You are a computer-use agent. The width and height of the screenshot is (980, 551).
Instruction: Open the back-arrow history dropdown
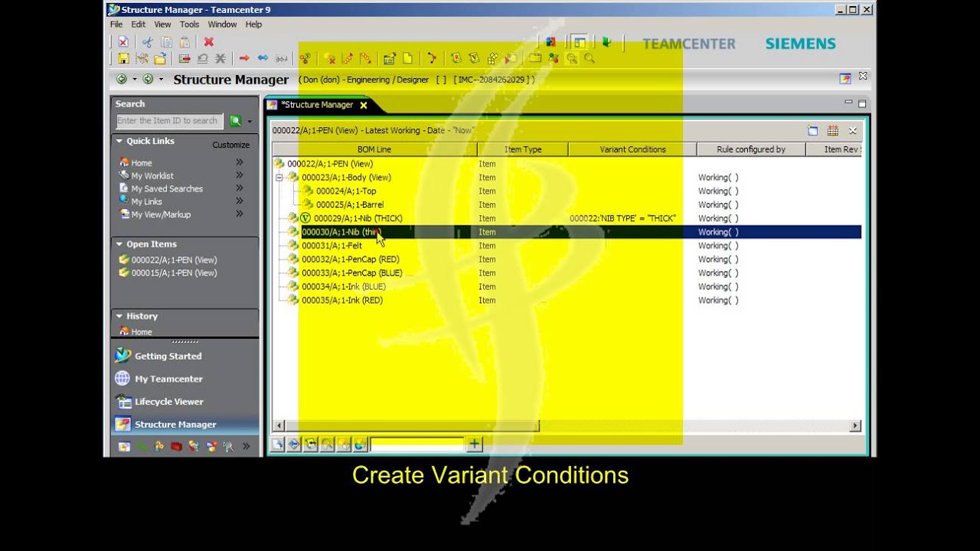pos(135,79)
